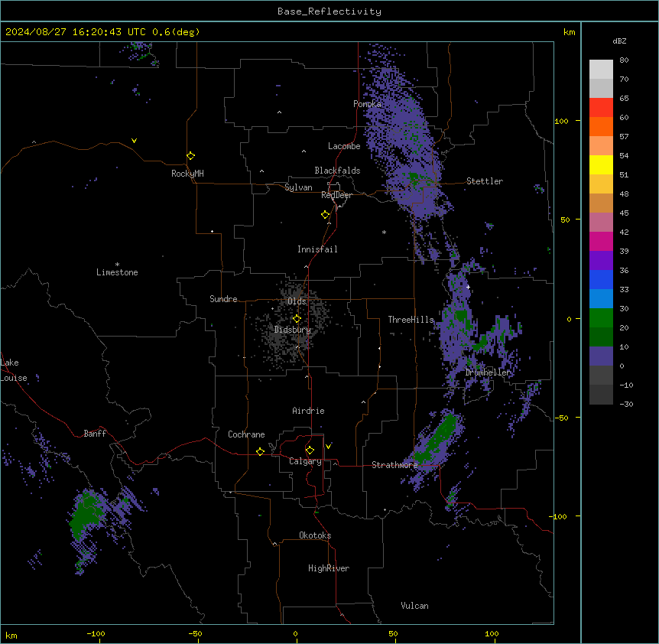Click the Base_Reflectivity title
This screenshot has height=644, width=659.
click(x=329, y=11)
